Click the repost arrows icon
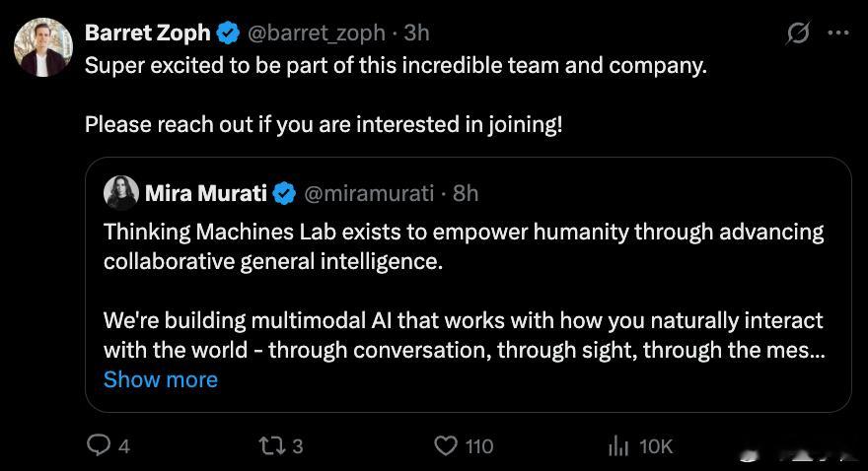868x471 pixels. click(273, 445)
